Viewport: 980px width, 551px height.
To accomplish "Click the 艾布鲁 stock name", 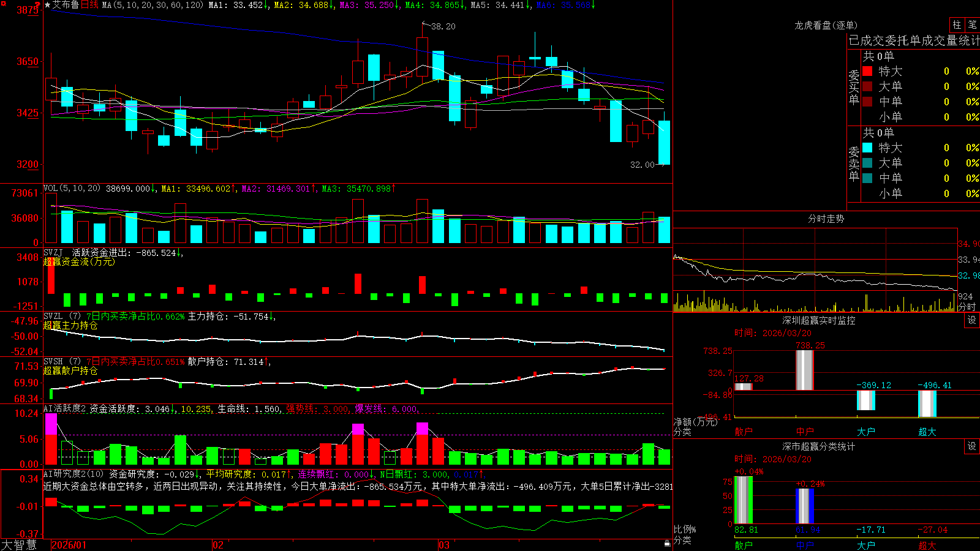I will coord(66,5).
